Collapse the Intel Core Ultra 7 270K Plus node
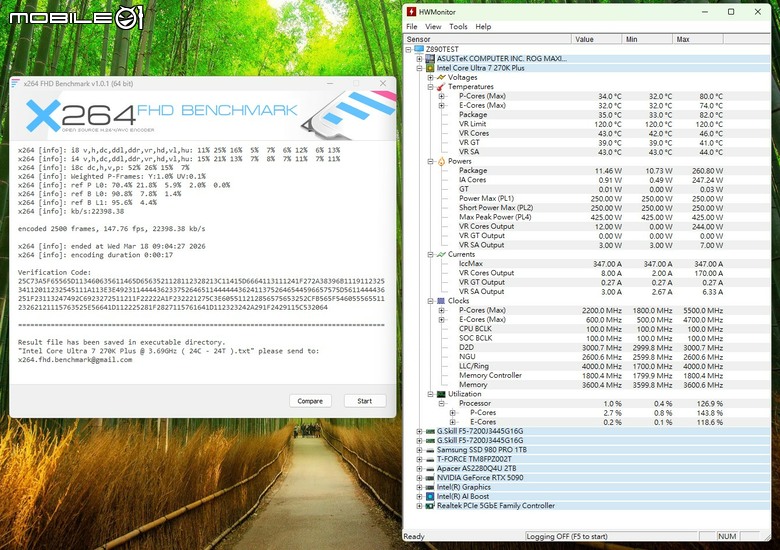The image size is (780, 550). [x=419, y=68]
